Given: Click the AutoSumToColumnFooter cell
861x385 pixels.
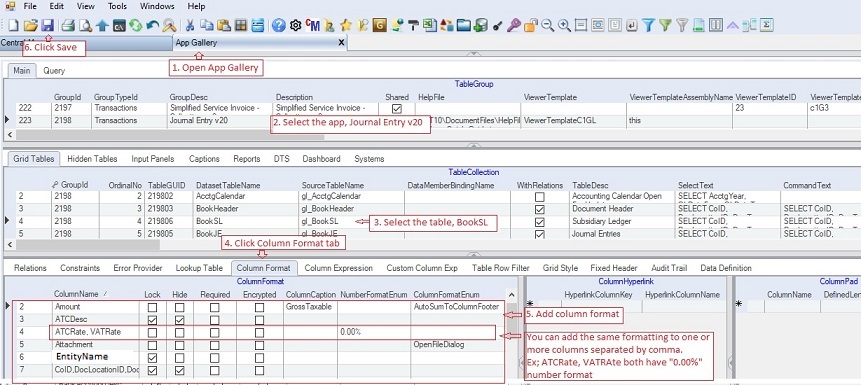Looking at the screenshot, I should coord(456,307).
